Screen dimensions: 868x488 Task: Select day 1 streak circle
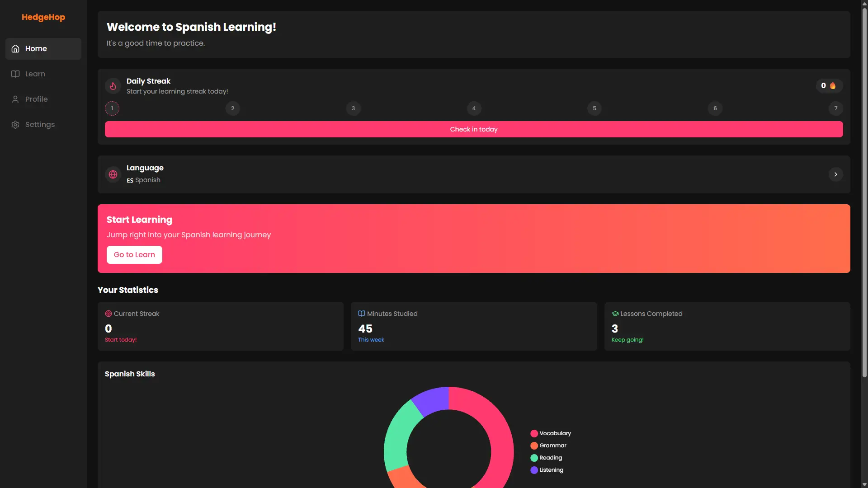pyautogui.click(x=112, y=108)
